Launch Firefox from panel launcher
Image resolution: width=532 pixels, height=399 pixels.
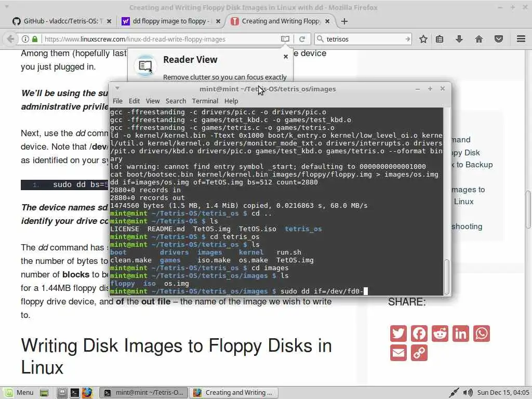(x=87, y=393)
